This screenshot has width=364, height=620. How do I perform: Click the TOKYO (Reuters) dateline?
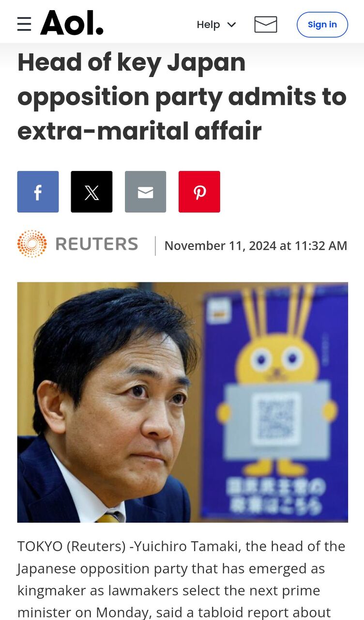pos(70,546)
